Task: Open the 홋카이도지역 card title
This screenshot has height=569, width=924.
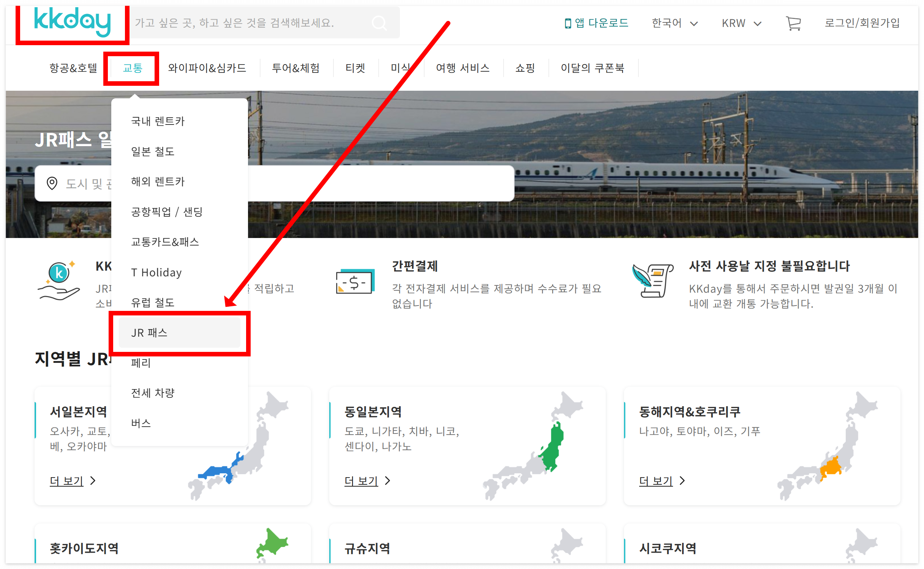Action: coord(84,549)
